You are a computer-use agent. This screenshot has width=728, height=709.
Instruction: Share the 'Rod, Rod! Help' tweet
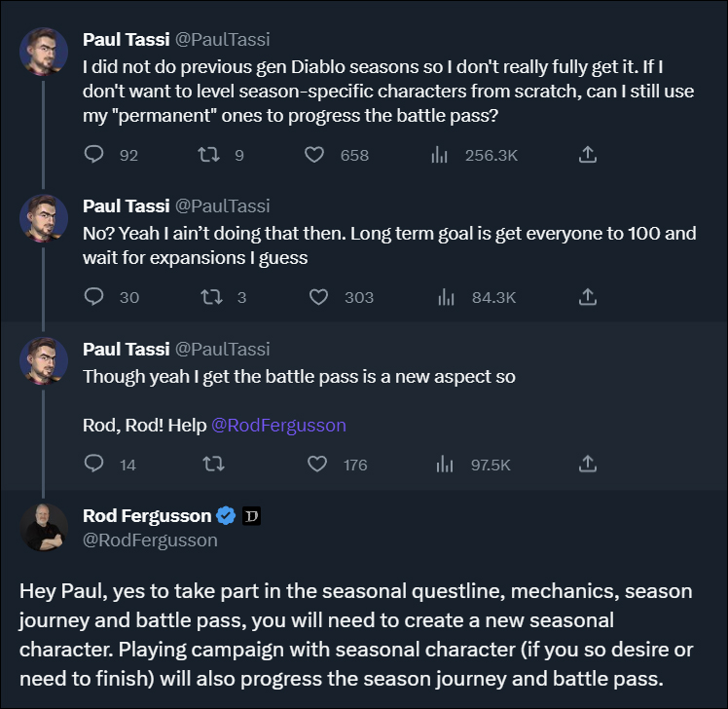pyautogui.click(x=587, y=465)
